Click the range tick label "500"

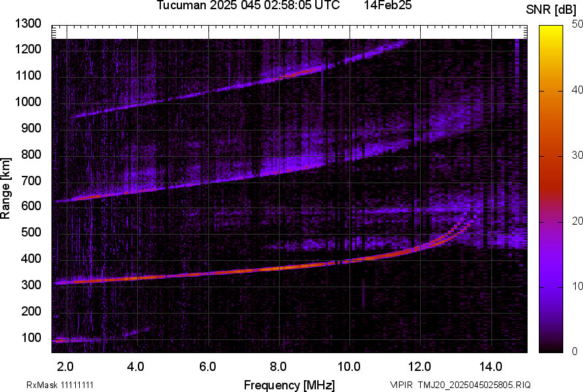coord(31,233)
